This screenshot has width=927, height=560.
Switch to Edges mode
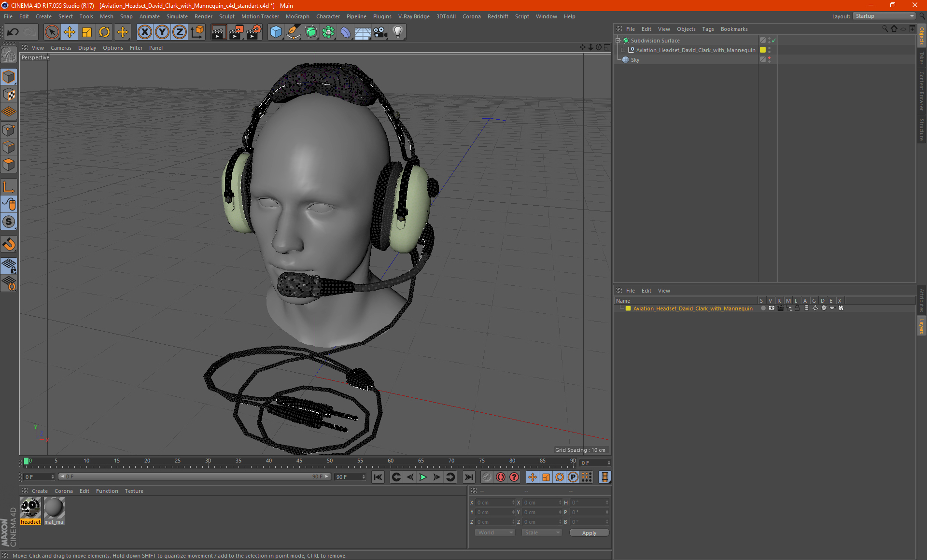click(9, 147)
